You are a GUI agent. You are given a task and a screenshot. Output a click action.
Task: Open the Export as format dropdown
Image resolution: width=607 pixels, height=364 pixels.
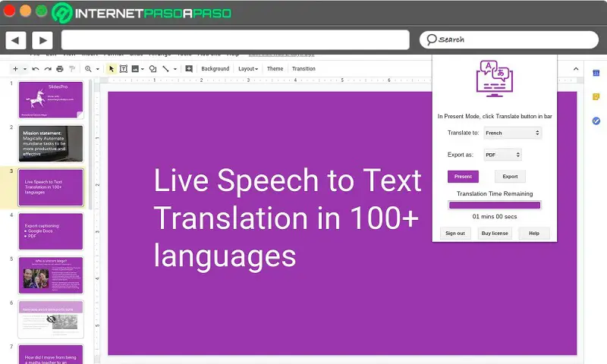coord(502,155)
